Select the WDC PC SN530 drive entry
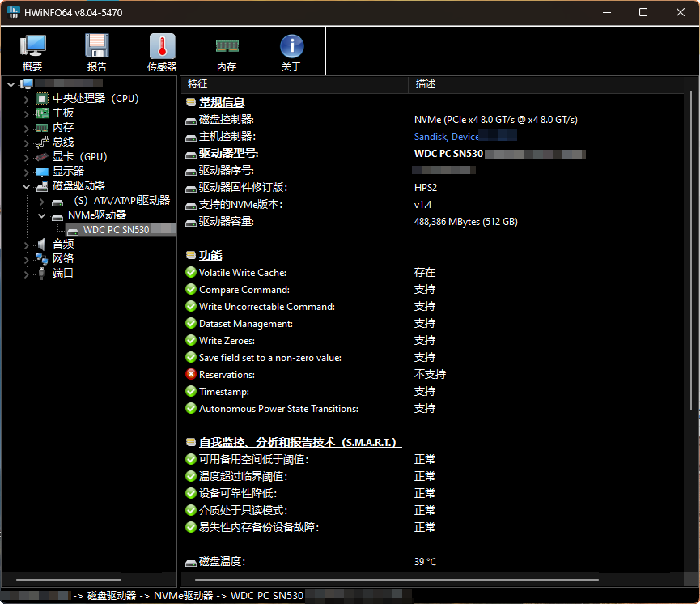700x604 pixels. [121, 230]
